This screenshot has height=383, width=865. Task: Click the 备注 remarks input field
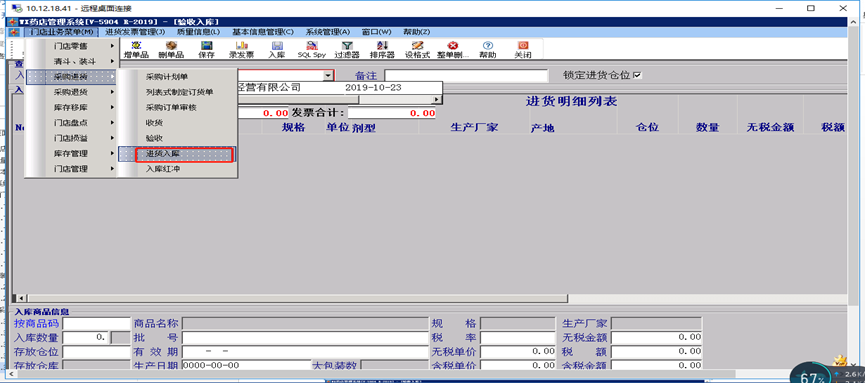coord(466,76)
